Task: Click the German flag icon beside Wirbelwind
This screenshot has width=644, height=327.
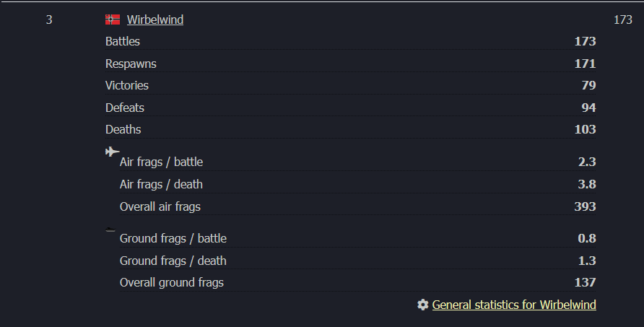Action: coord(113,19)
